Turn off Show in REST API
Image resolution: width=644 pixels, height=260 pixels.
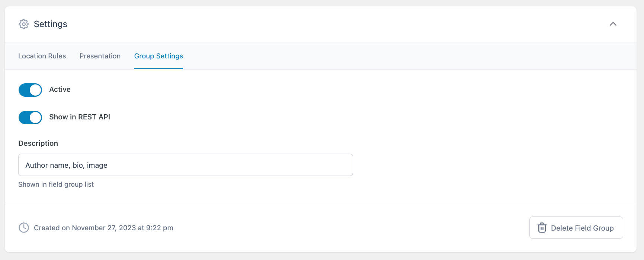[x=30, y=117]
